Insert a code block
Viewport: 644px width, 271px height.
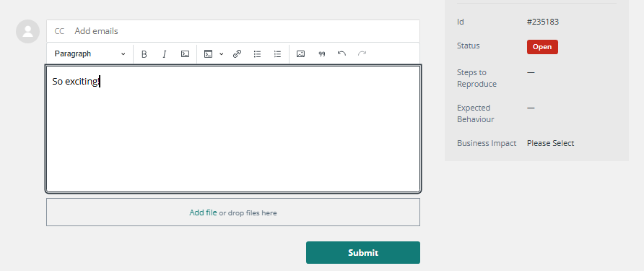click(x=208, y=54)
